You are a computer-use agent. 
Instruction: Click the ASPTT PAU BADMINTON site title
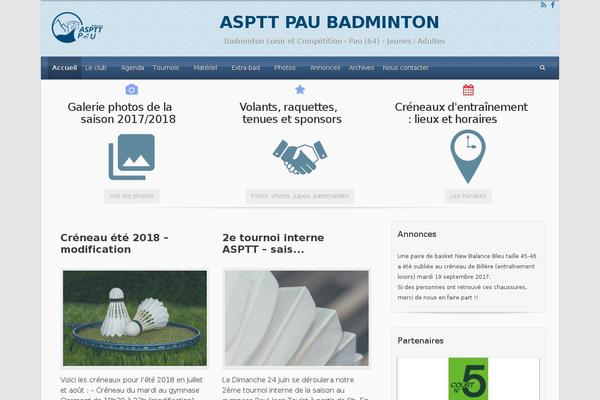tap(329, 22)
